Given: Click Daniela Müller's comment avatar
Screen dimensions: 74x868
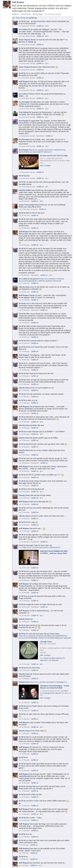Looking at the screenshot, I should pyautogui.click(x=15, y=192).
